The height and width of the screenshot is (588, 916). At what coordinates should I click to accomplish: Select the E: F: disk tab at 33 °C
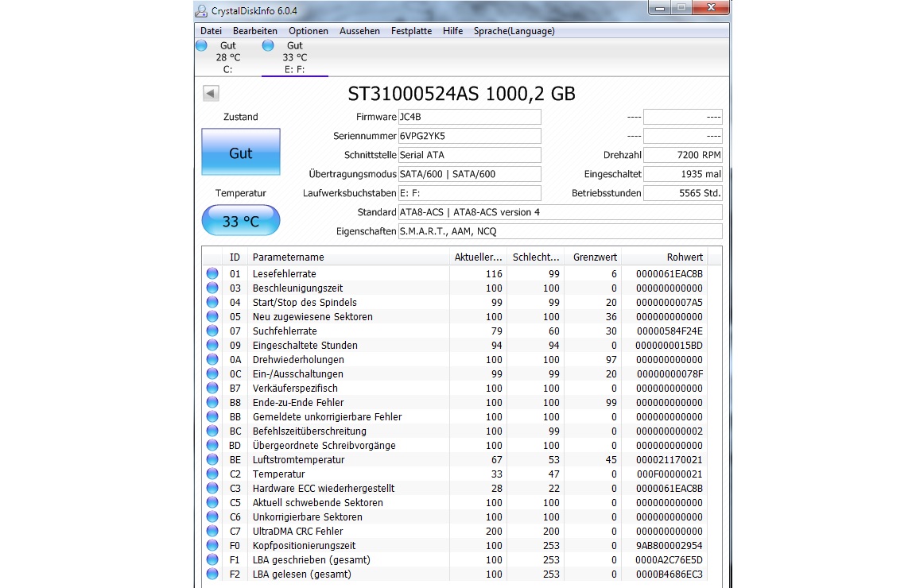pyautogui.click(x=294, y=57)
